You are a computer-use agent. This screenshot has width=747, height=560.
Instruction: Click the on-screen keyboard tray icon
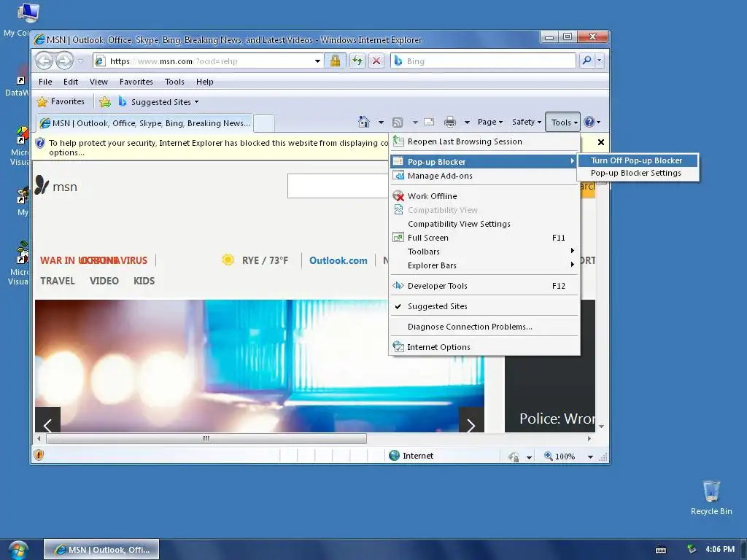(x=661, y=550)
